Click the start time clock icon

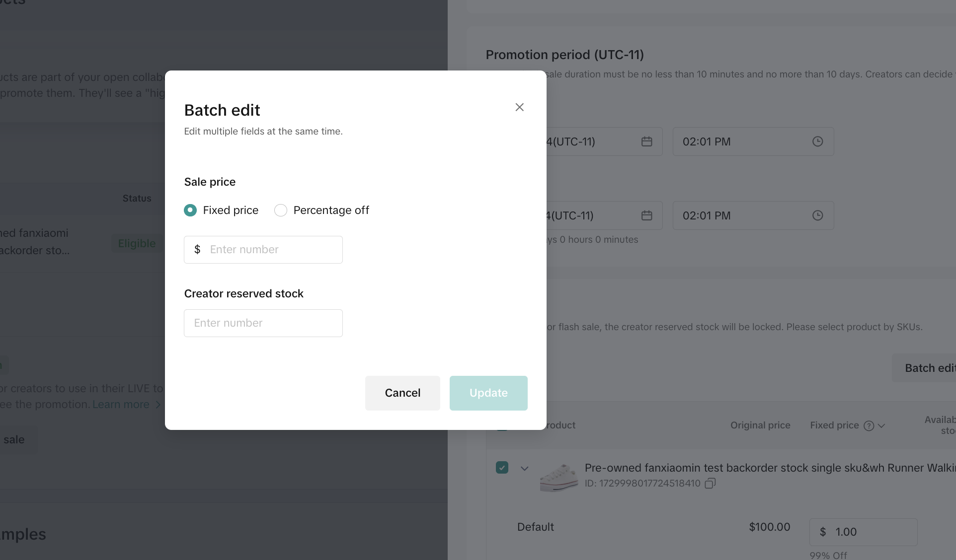click(817, 142)
